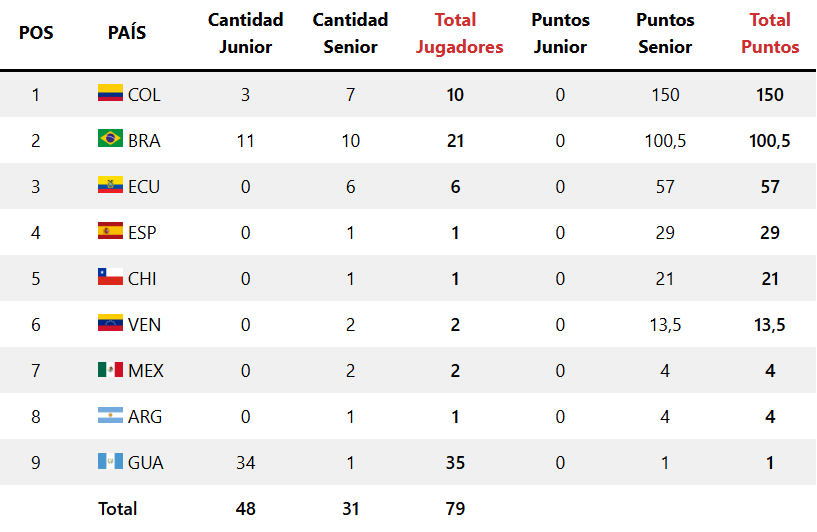The image size is (817, 532).
Task: Select the total players value 79
Action: click(x=455, y=509)
